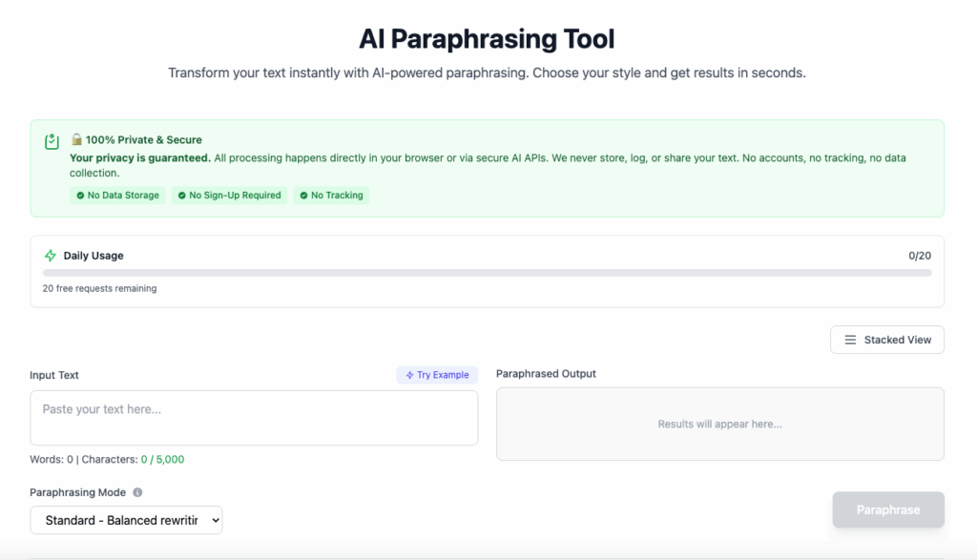The image size is (977, 560).
Task: Click the 'No Data Storage' badge label
Action: pyautogui.click(x=123, y=196)
